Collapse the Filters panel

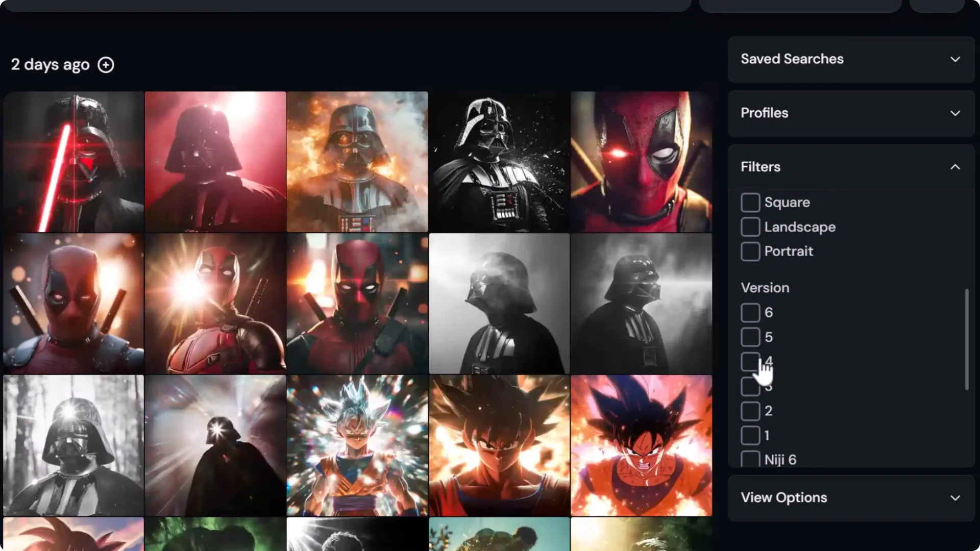(x=954, y=167)
